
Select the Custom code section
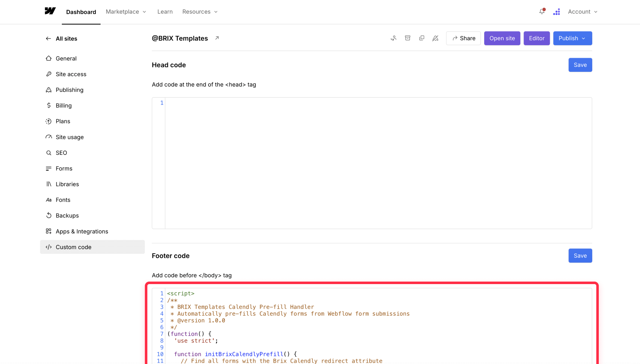[x=92, y=247]
